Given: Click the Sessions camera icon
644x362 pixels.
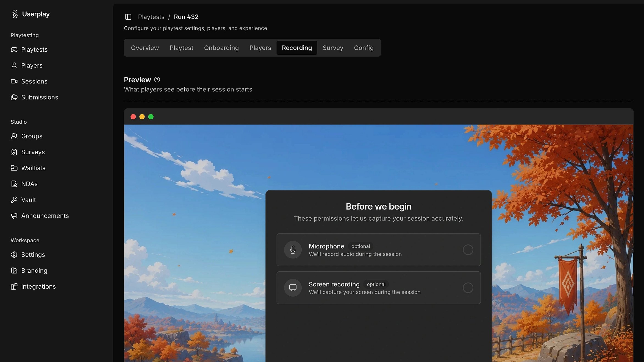Looking at the screenshot, I should point(14,81).
